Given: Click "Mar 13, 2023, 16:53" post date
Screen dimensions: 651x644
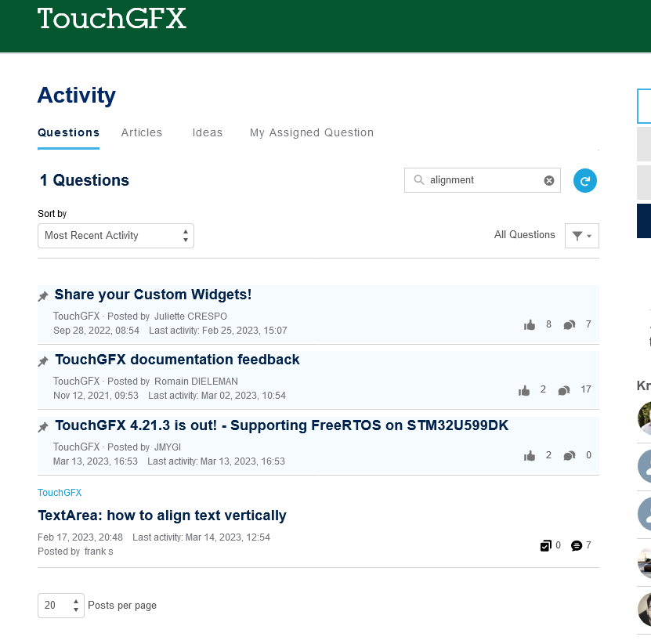Looking at the screenshot, I should (95, 461).
